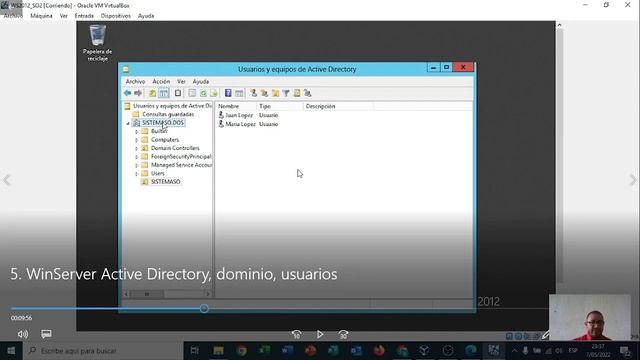Screen dimensions: 640x360
Task: Open the blue Help toolbar icon
Action: pos(228,93)
